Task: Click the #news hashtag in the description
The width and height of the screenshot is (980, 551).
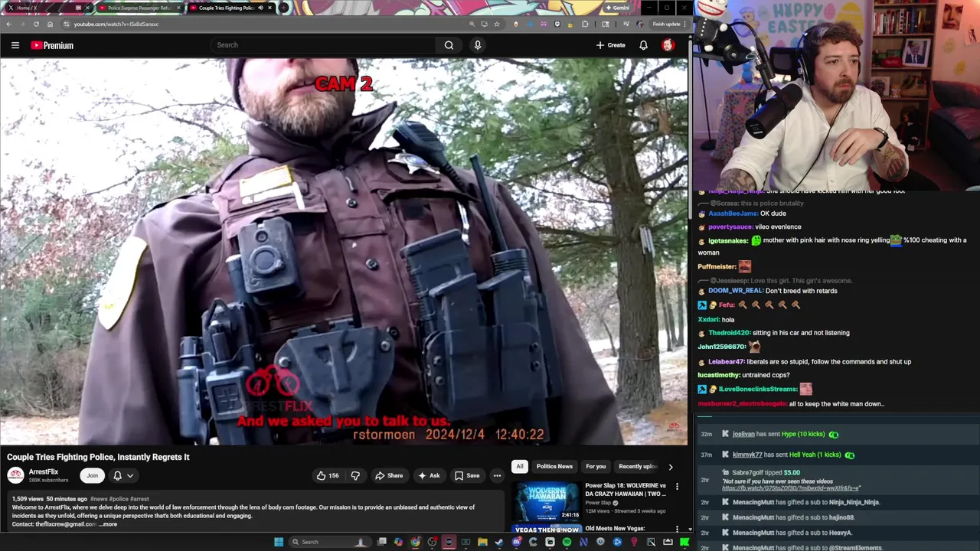Action: (99, 499)
